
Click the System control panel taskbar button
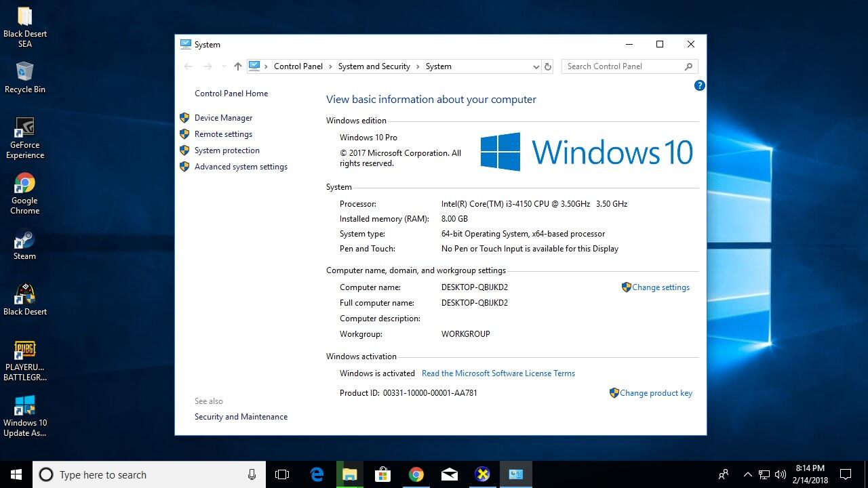[x=516, y=474]
